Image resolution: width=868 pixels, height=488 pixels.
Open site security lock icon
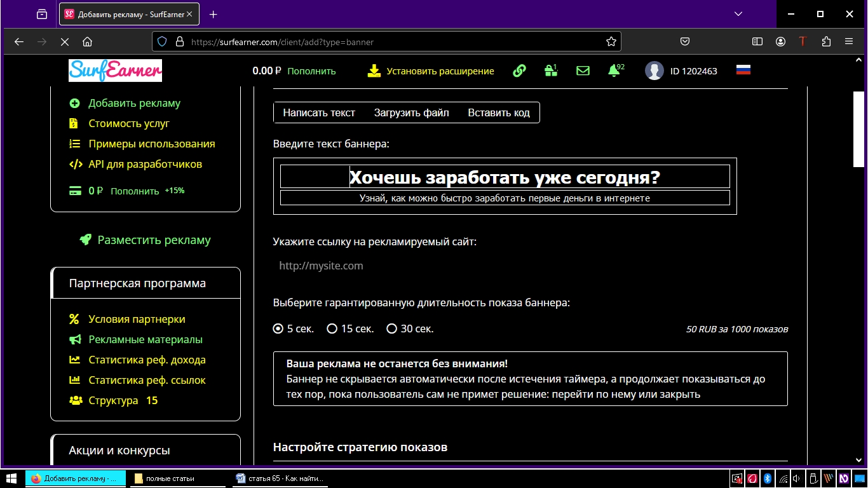tap(179, 41)
